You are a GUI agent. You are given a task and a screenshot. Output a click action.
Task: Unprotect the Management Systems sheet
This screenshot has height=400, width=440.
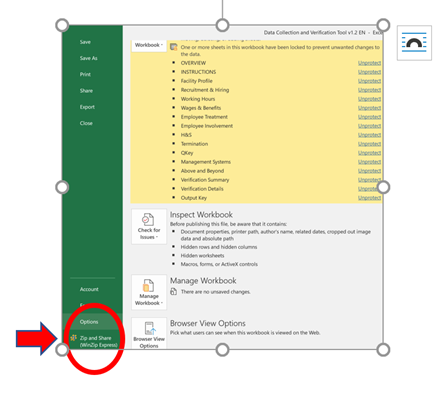point(369,162)
